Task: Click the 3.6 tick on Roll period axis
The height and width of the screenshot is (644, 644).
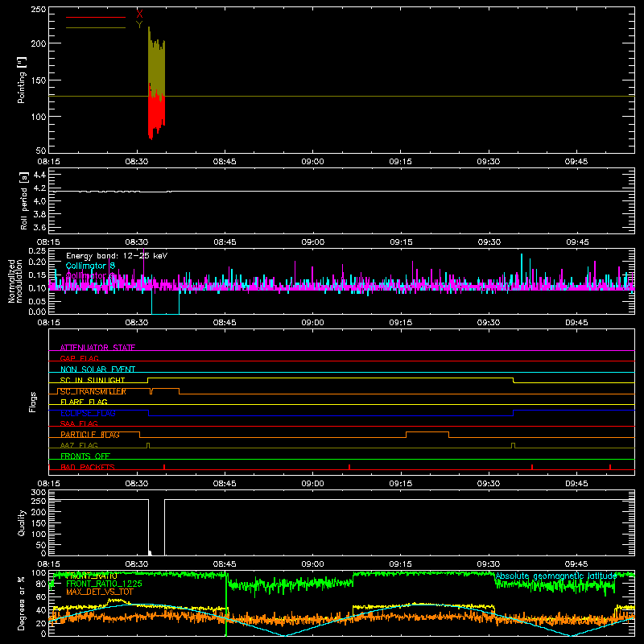Action: point(39,227)
